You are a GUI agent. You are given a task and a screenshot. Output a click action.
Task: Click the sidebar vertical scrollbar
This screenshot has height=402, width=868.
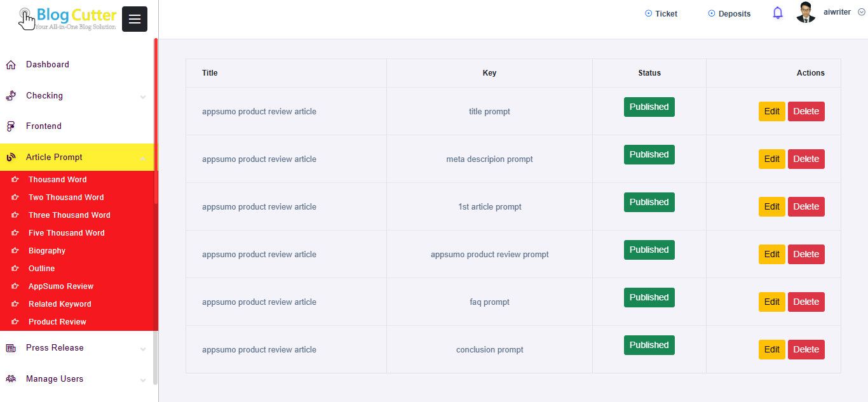pyautogui.click(x=156, y=191)
